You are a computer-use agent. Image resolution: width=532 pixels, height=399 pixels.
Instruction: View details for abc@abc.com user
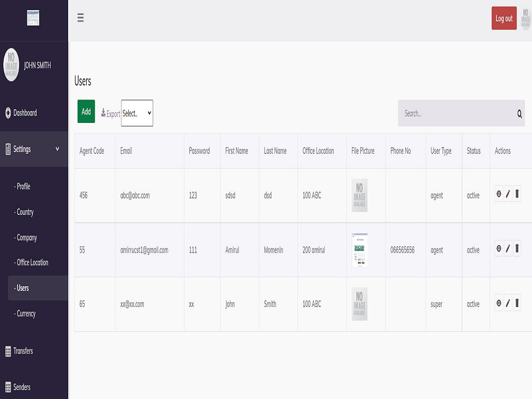pyautogui.click(x=499, y=194)
